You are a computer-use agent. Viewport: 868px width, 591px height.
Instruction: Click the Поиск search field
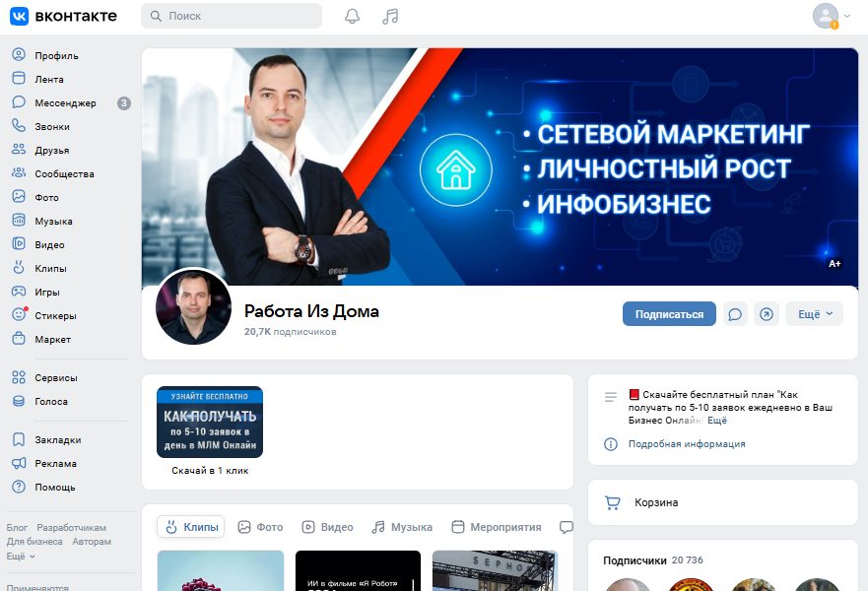pos(232,16)
